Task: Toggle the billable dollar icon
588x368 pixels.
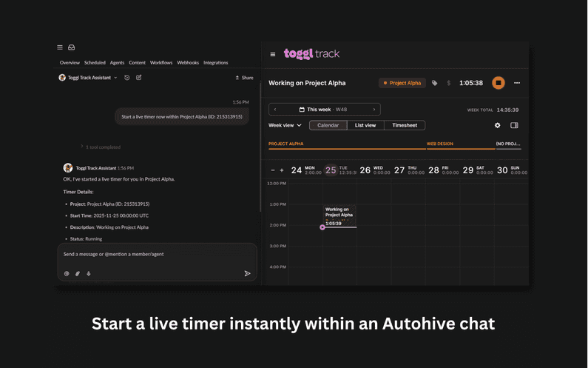Action: click(448, 83)
